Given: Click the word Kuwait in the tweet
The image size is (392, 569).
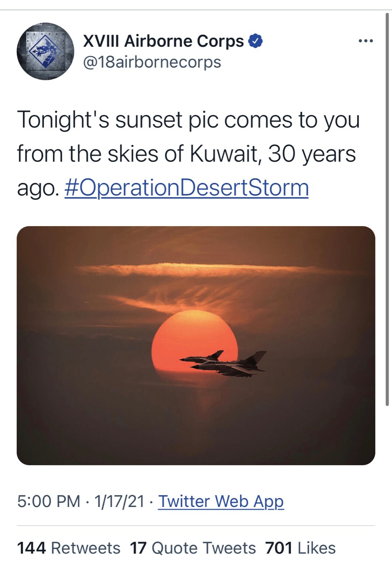Looking at the screenshot, I should [x=223, y=154].
